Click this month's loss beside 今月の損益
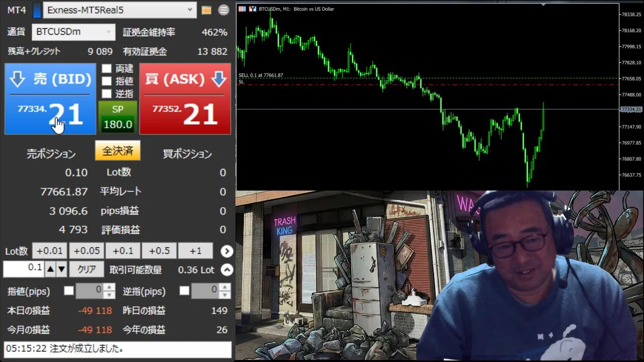The height and width of the screenshot is (362, 644). 95,330
